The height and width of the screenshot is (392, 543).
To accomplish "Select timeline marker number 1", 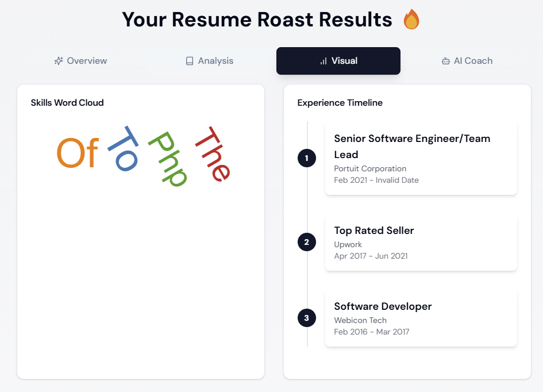I will [x=307, y=158].
